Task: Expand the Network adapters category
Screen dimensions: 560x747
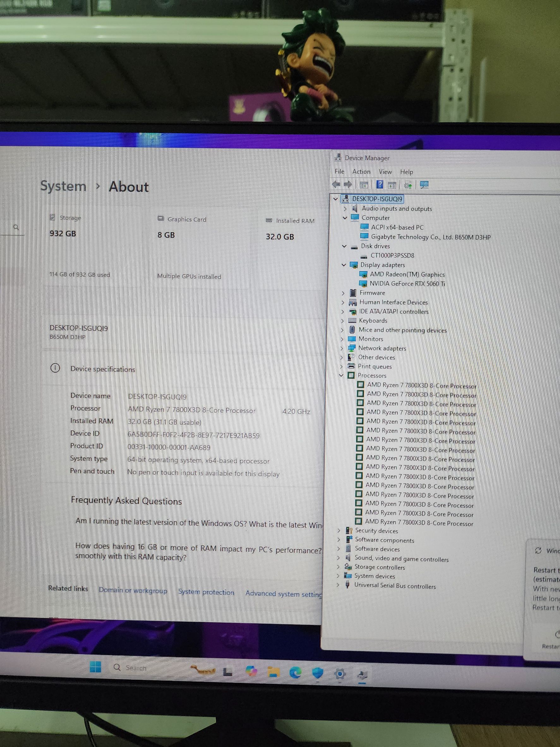Action: (342, 348)
